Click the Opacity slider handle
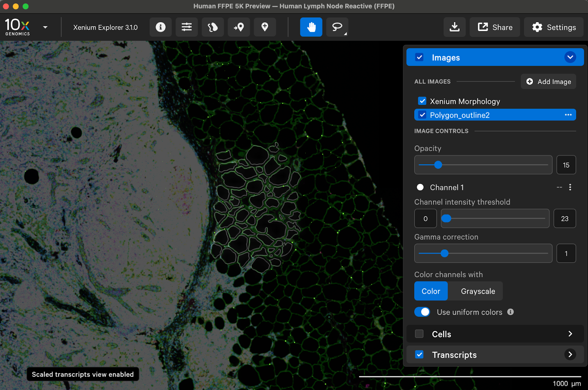 438,165
